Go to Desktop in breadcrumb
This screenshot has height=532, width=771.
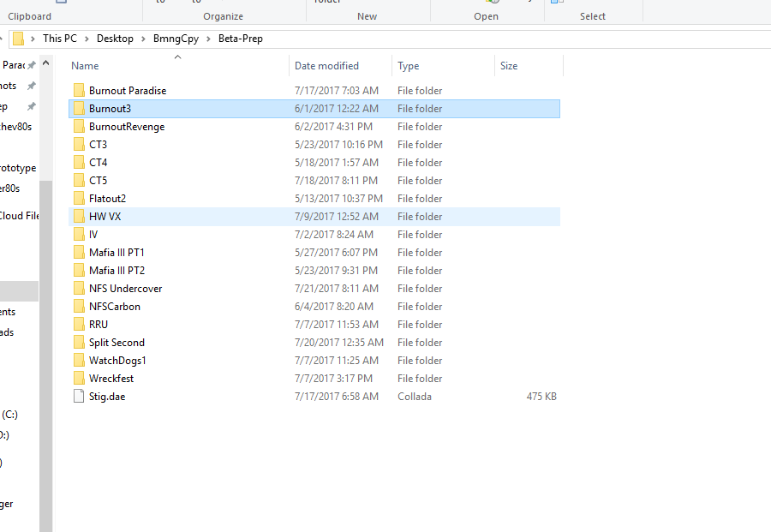(x=115, y=39)
